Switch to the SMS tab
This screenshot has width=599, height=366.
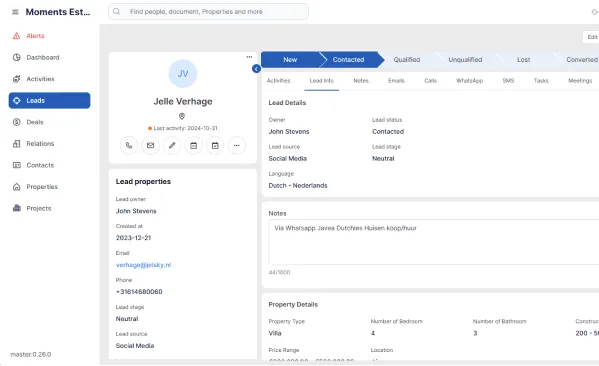click(508, 81)
